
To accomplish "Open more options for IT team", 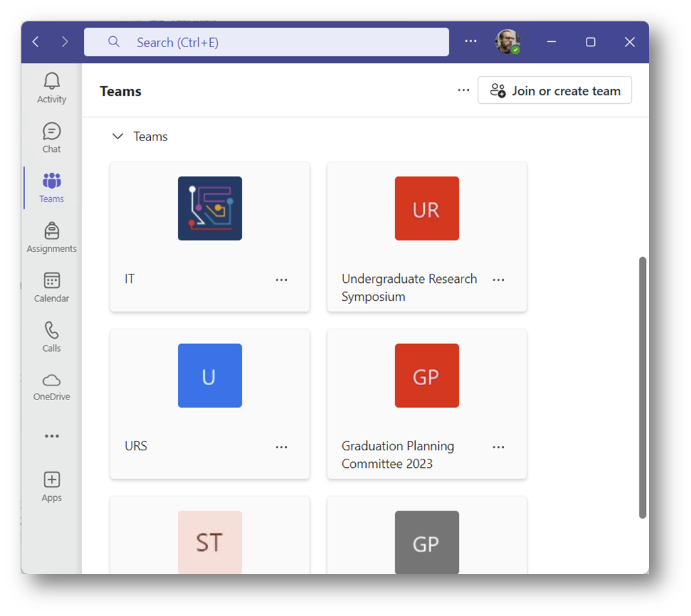I will tap(282, 280).
